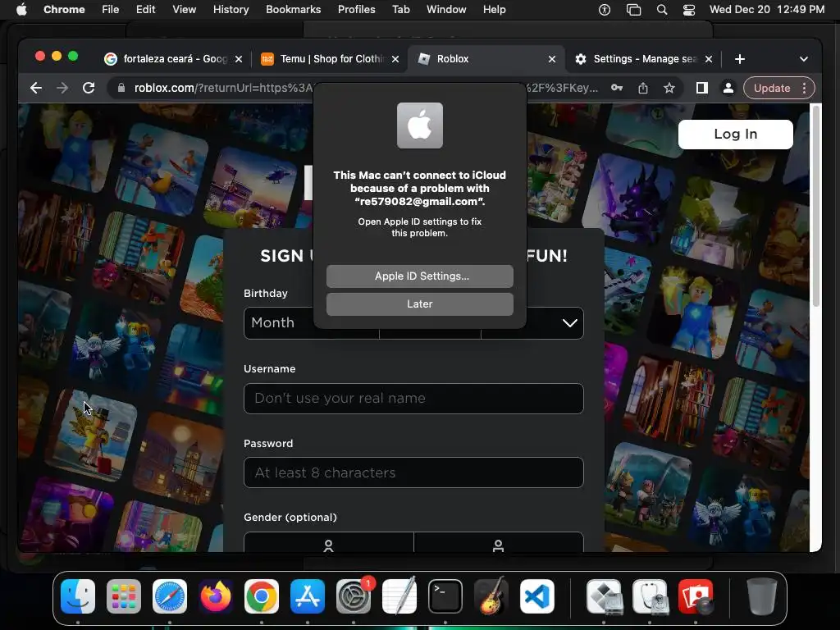
Task: Open the Edit menu
Action: pos(146,10)
